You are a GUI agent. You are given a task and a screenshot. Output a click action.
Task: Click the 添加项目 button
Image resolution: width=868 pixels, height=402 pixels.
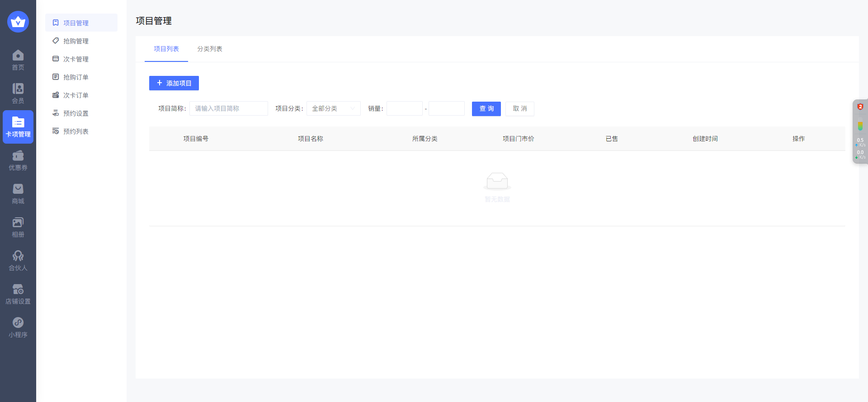coord(174,83)
